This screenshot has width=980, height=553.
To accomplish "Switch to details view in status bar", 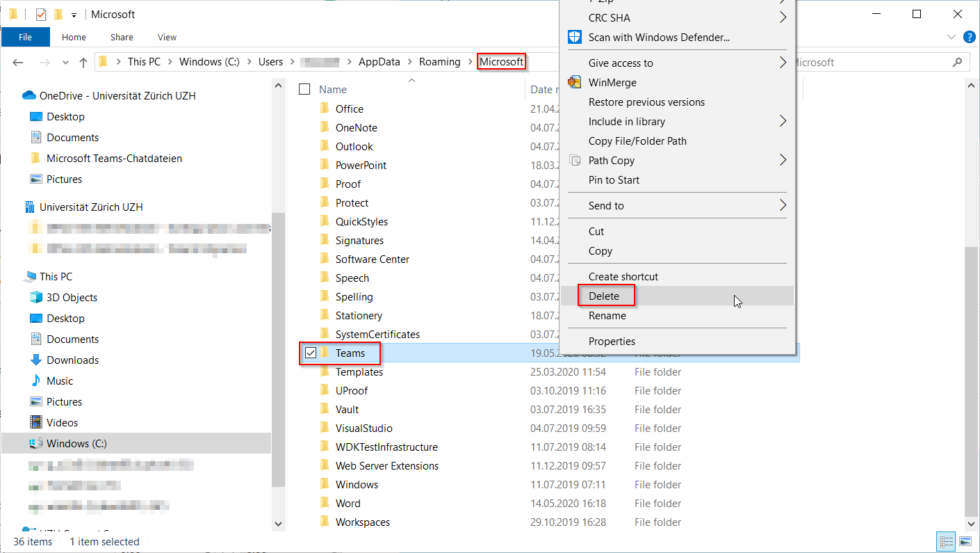I will (946, 541).
